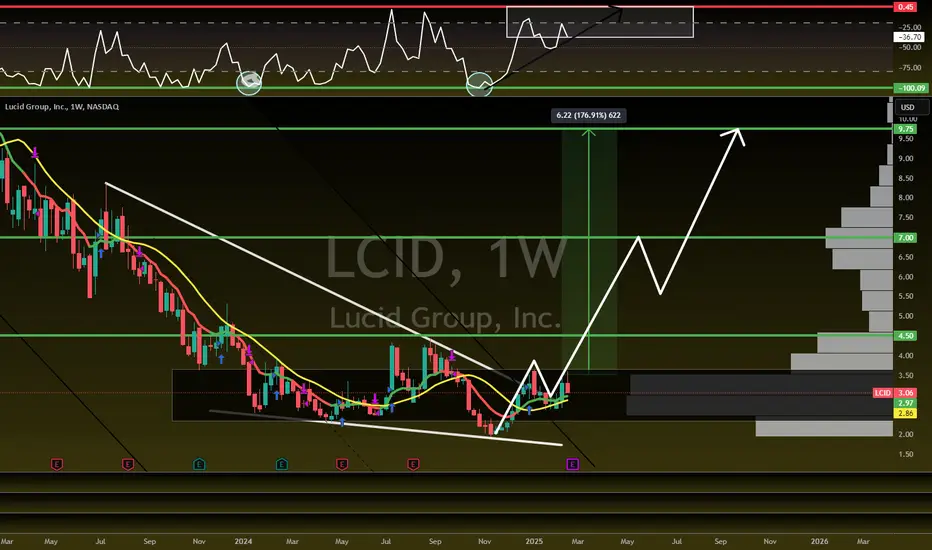Click the 5.00 price scale tick
932x550 pixels.
906,316
